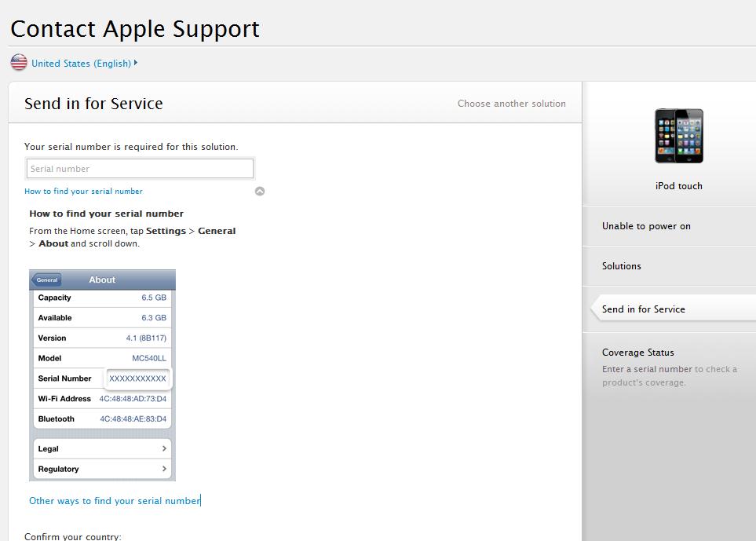
Task: Click the Model value MC540LL
Action: (x=149, y=358)
